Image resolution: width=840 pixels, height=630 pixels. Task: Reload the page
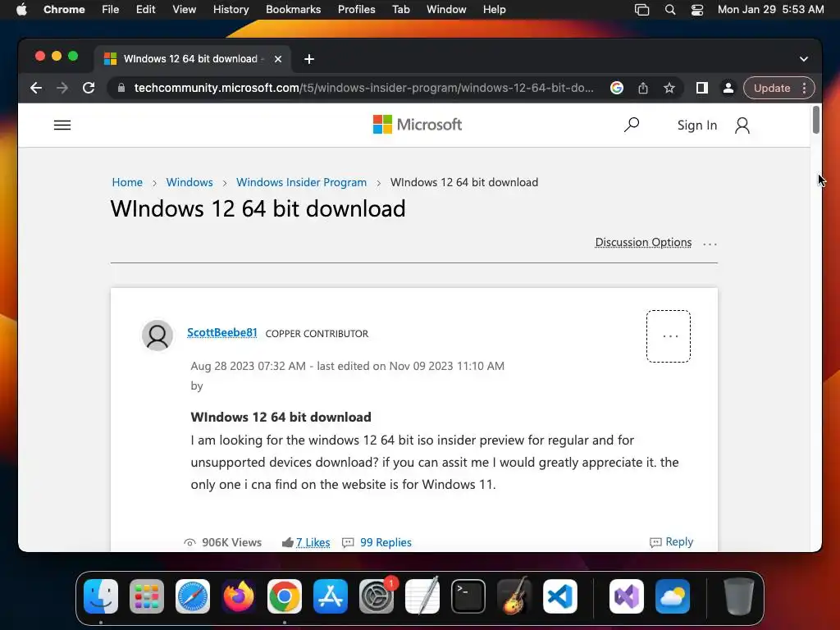pyautogui.click(x=89, y=88)
